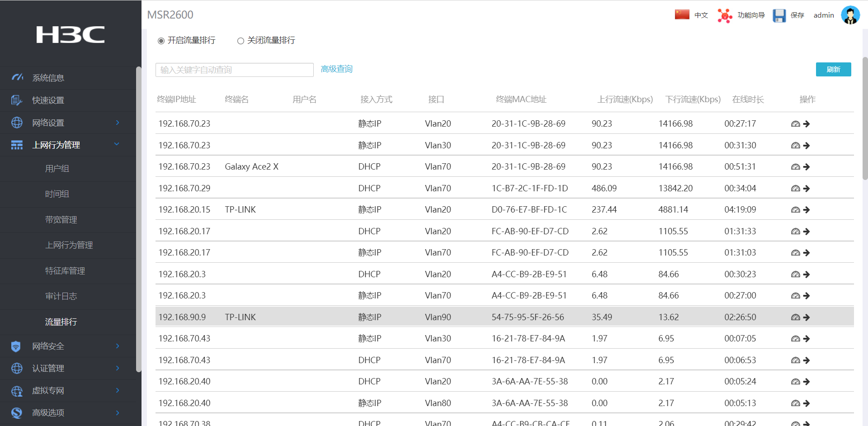868x426 pixels.
Task: Click the floppy disk save icon
Action: [779, 15]
